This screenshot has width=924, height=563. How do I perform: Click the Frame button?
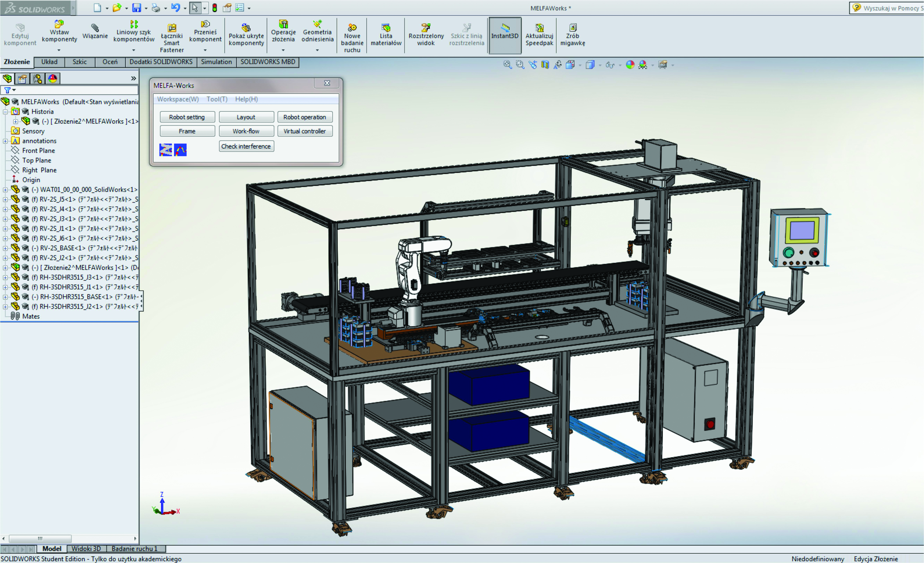pos(187,131)
